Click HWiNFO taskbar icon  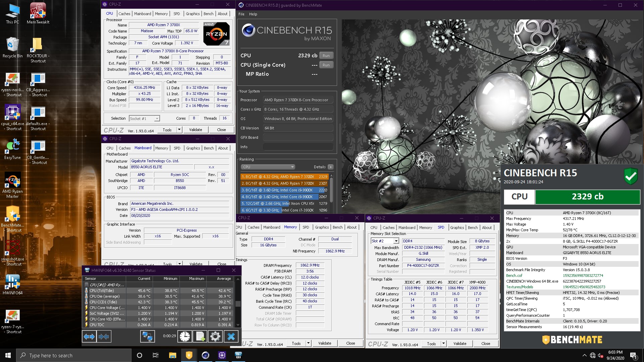pos(238,355)
